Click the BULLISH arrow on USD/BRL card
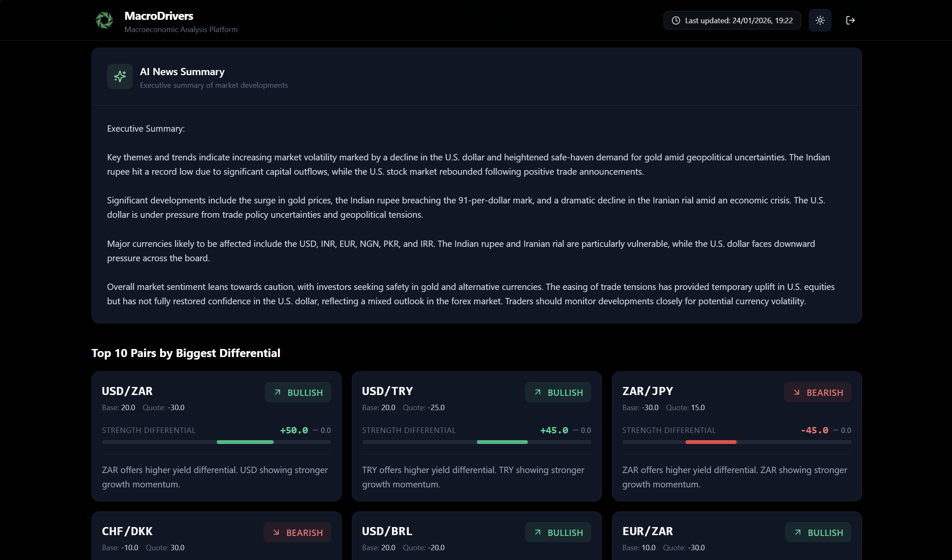This screenshot has height=560, width=952. [538, 533]
